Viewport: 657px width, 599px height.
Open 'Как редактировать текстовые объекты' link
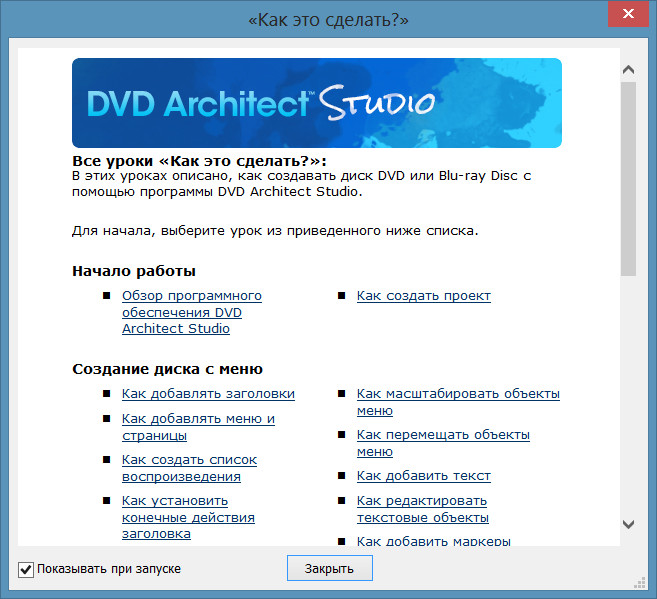coord(423,509)
